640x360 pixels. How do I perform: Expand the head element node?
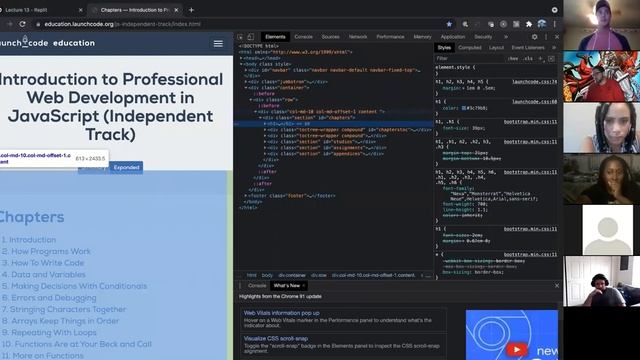coord(241,58)
